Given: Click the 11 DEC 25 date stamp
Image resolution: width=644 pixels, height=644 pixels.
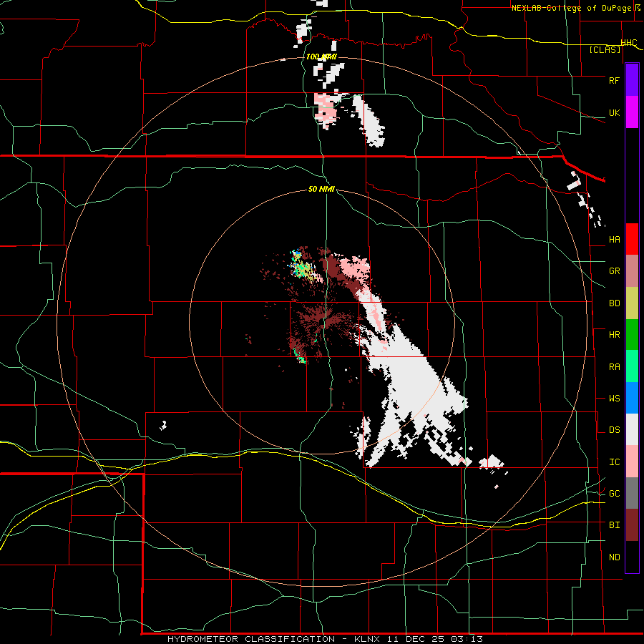Looking at the screenshot, I should (416, 639).
